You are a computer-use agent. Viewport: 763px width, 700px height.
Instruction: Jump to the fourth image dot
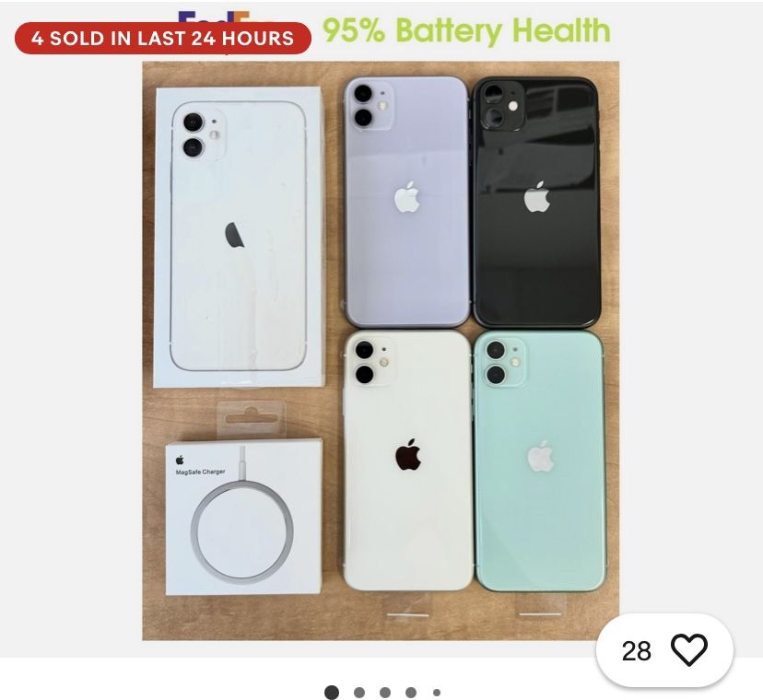click(411, 693)
